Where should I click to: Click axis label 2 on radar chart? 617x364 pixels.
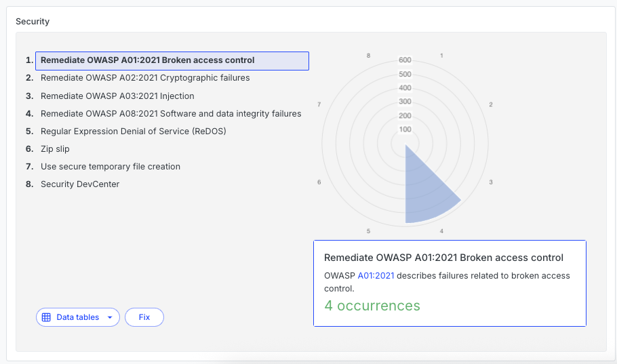[491, 104]
